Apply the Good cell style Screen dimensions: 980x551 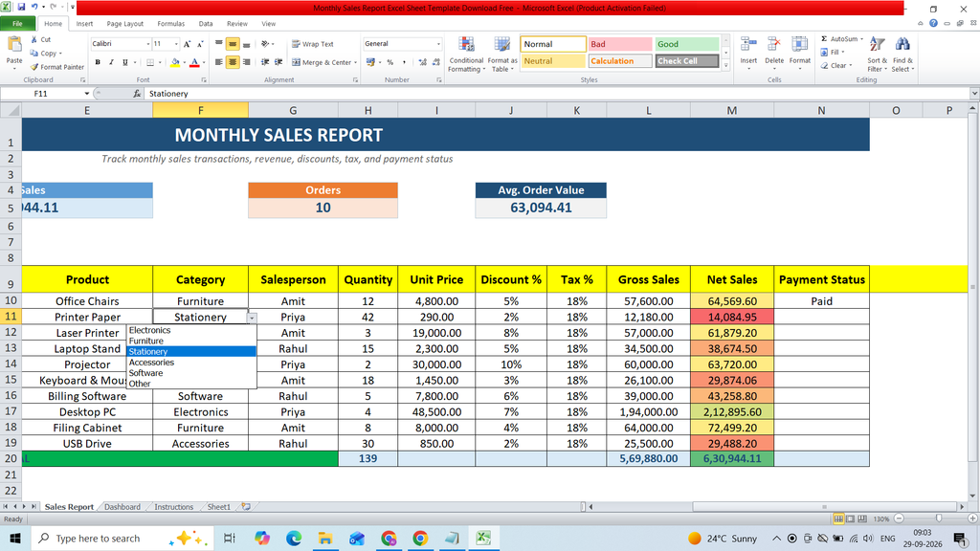tap(687, 44)
